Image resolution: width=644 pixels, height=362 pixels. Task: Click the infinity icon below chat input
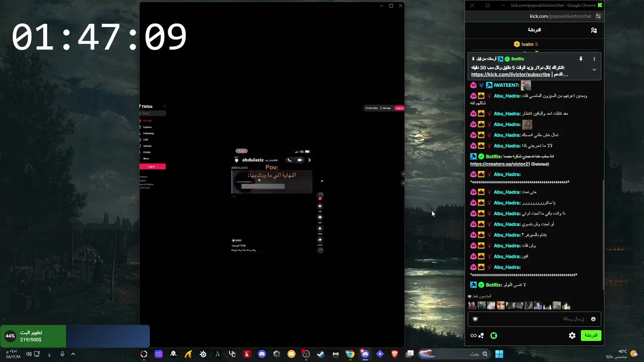(473, 335)
